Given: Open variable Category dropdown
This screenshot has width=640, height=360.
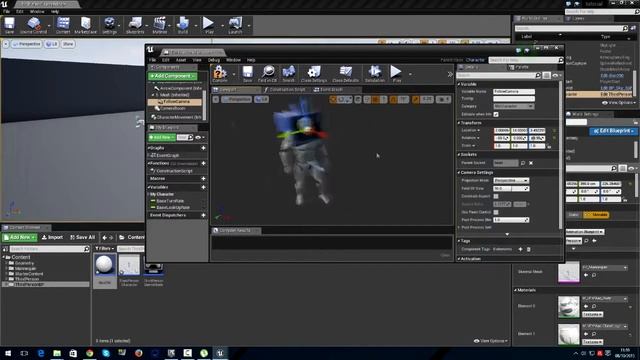Looking at the screenshot, I should [513, 106].
